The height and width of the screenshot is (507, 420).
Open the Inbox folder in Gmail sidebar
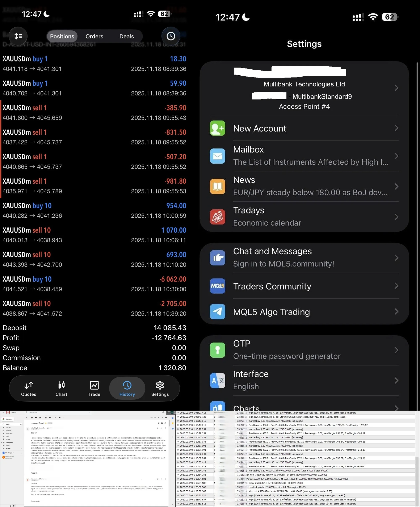pyautogui.click(x=12, y=424)
